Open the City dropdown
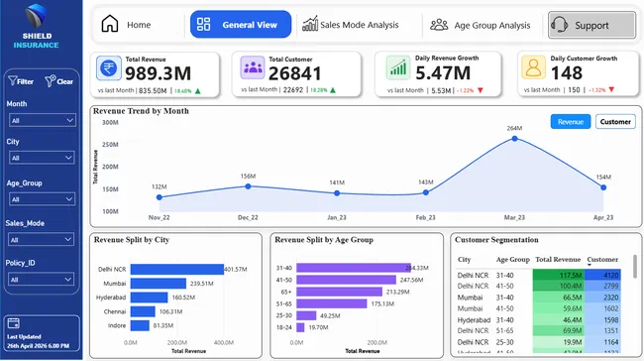 pos(42,158)
